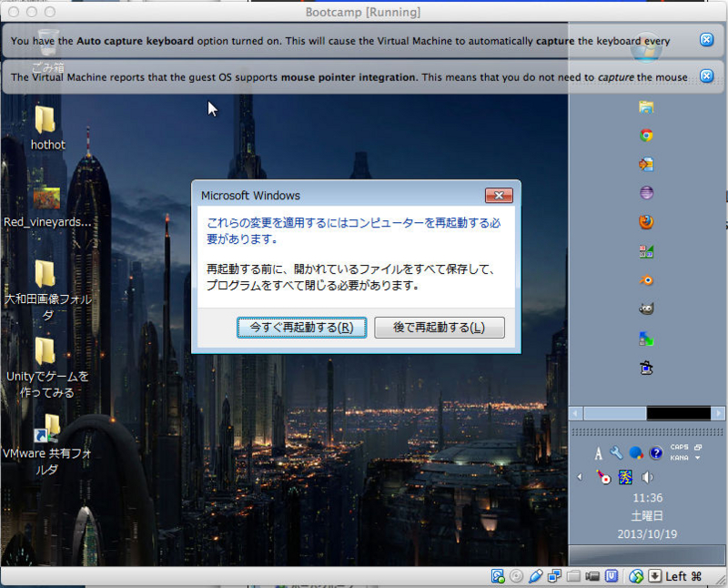Collapse the language bar with its arrow chevron

click(x=579, y=476)
